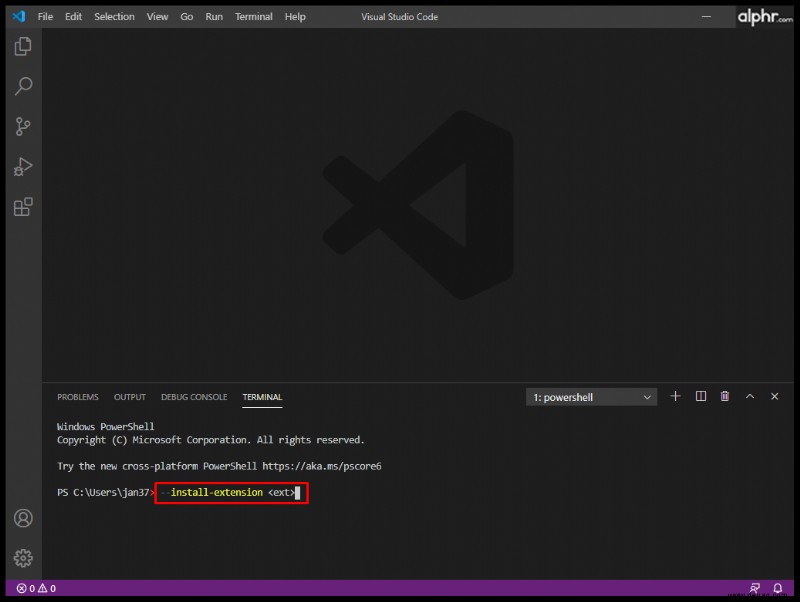This screenshot has width=800, height=602.
Task: Open the feedback icon in status bar
Action: (755, 588)
